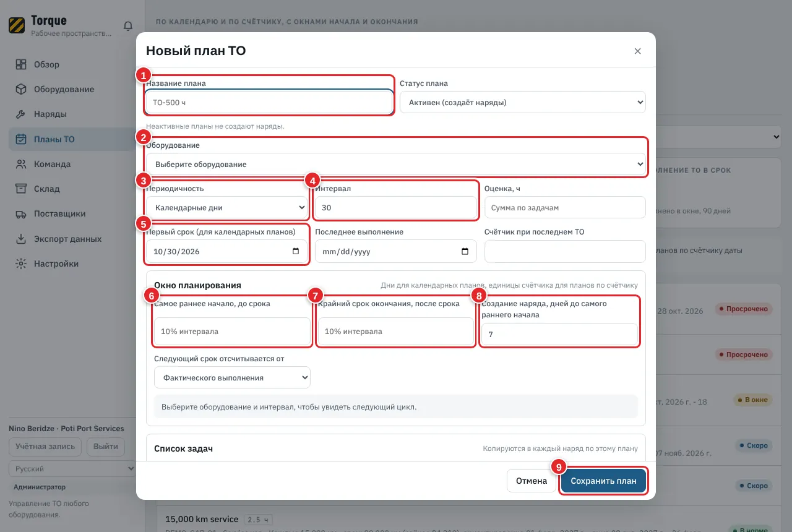Click the Создание наряда days field
The image size is (792, 532).
click(559, 334)
